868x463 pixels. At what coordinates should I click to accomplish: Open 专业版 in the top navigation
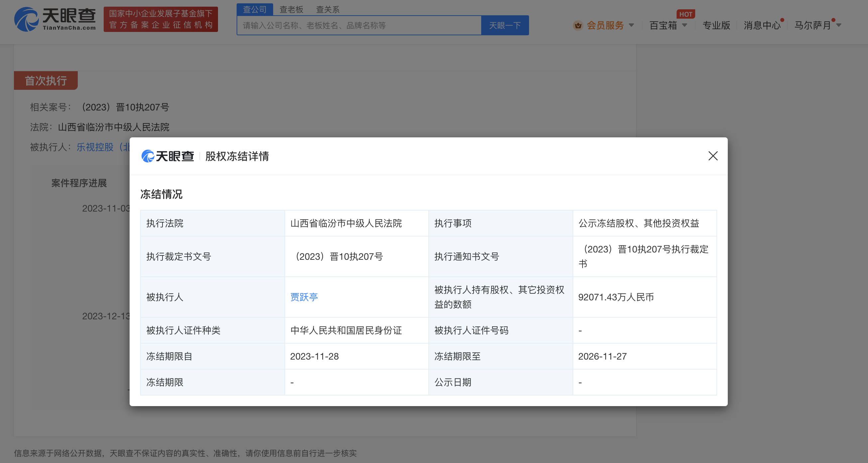tap(716, 25)
